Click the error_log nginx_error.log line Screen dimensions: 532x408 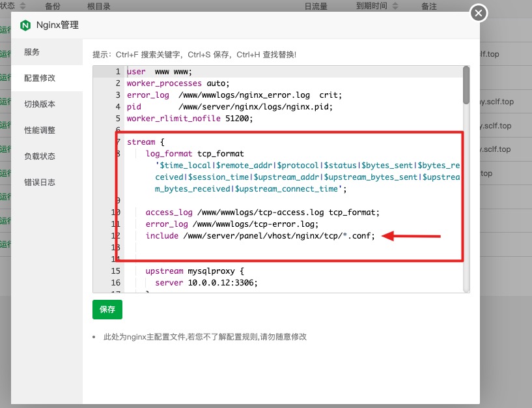234,95
